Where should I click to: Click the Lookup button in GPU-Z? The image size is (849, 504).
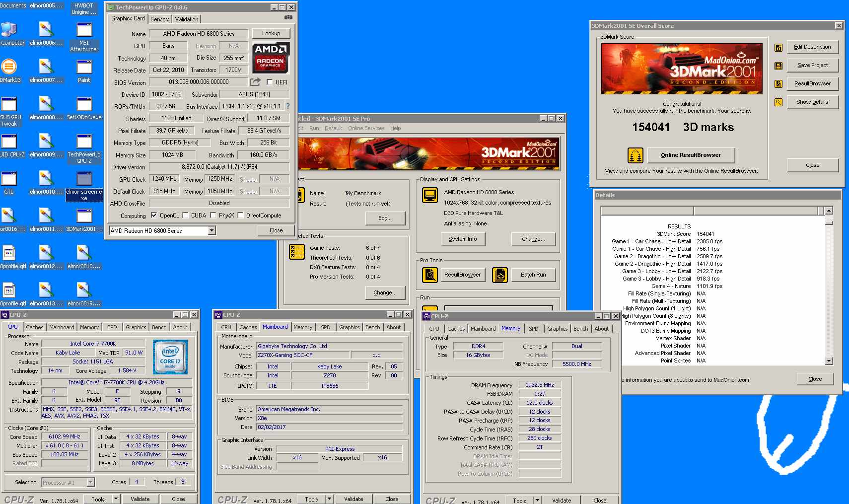271,33
